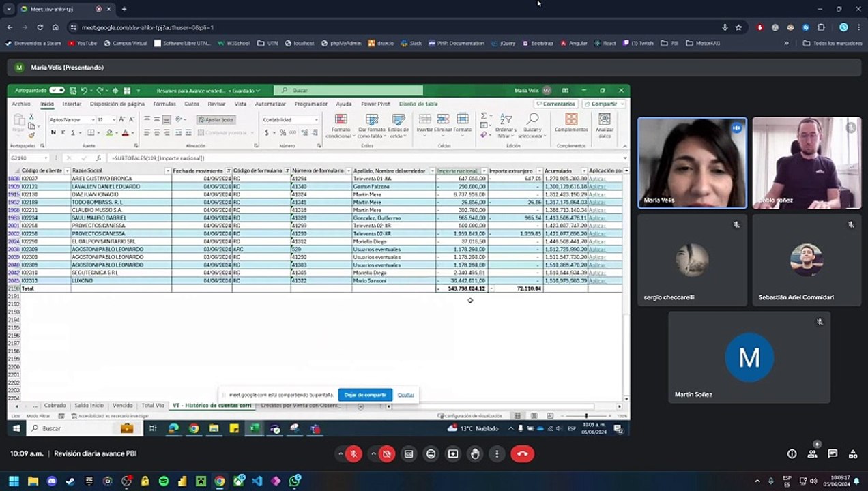Open the Archivo ribbon tab
Screen dimensions: 868x491
tap(21, 104)
